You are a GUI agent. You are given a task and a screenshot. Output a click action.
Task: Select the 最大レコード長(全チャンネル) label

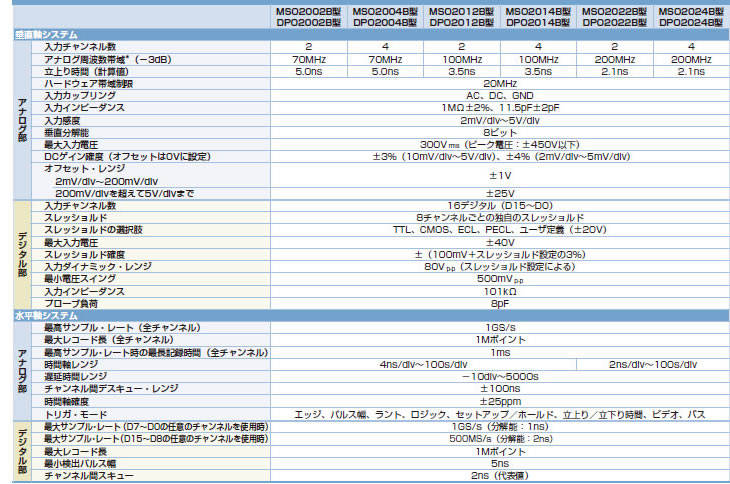tap(108, 340)
